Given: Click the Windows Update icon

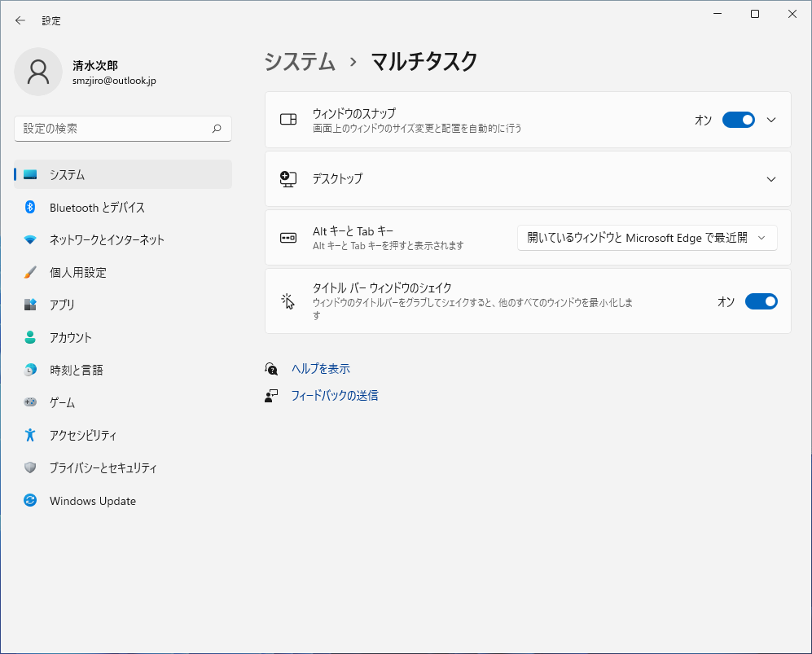Looking at the screenshot, I should 30,500.
